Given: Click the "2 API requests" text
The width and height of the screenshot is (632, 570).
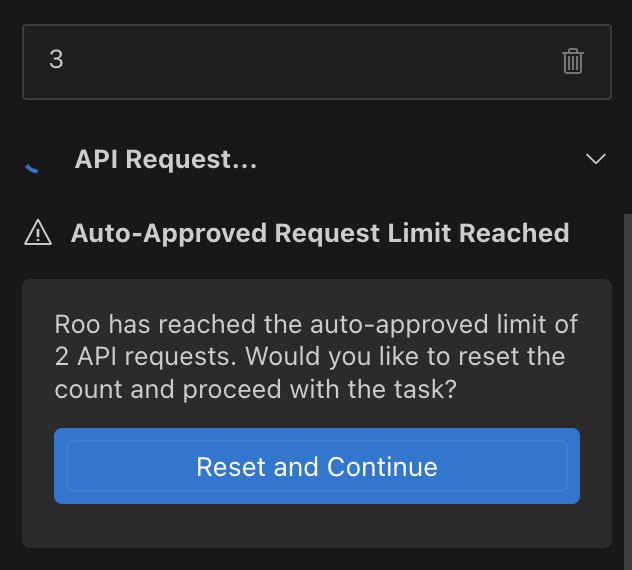Looking at the screenshot, I should (124, 357).
